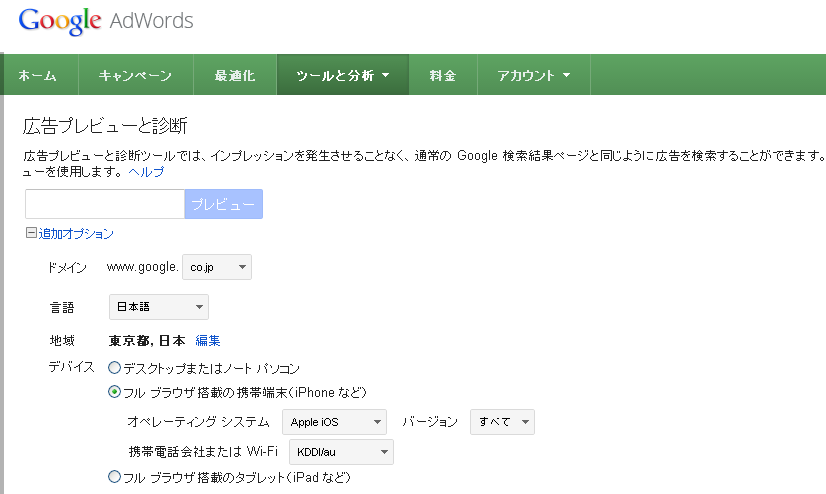Click the ヘルプ link

coord(146,172)
